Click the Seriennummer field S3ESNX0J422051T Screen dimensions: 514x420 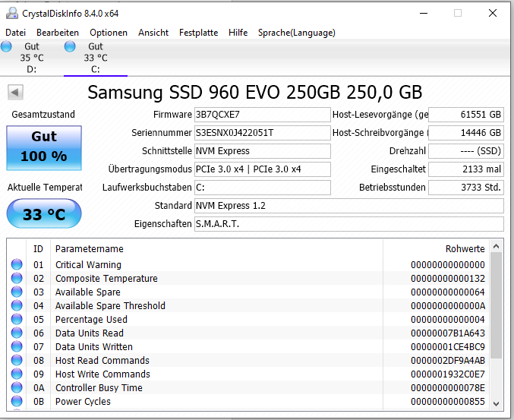262,133
